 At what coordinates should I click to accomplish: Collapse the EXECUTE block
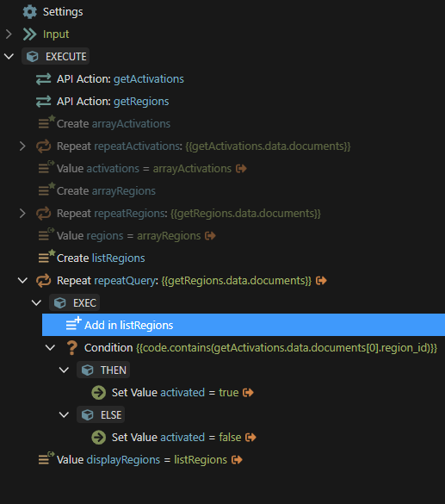[9, 57]
